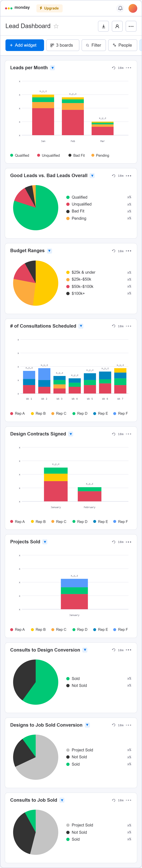This screenshot has height=868, width=142.
Task: Click the Add widget button
Action: click(x=25, y=45)
